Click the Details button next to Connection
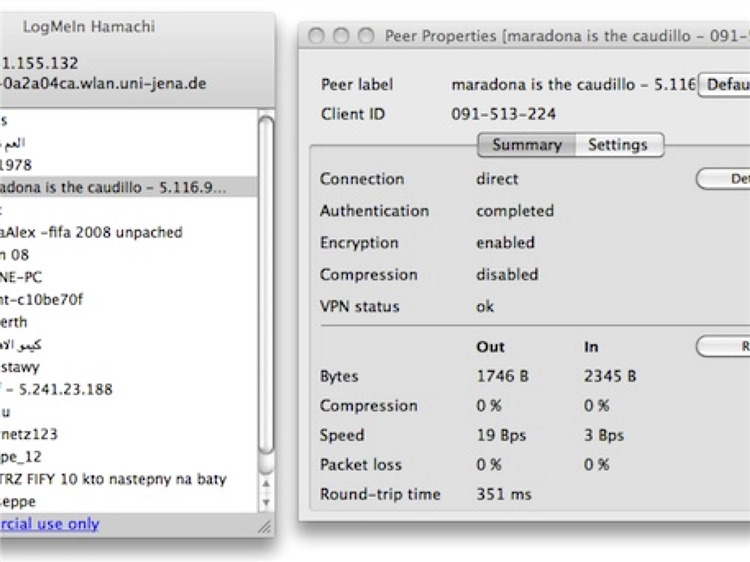Viewport: 750px width, 562px height. [x=723, y=179]
